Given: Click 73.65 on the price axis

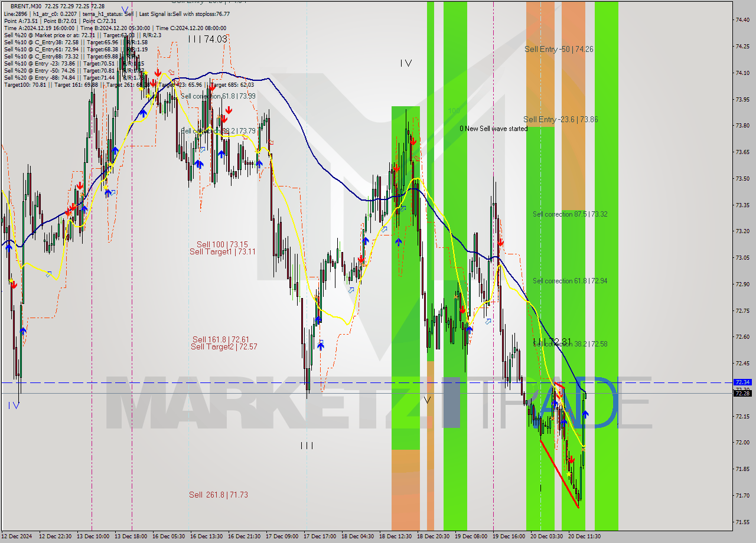Looking at the screenshot, I should pyautogui.click(x=742, y=152).
